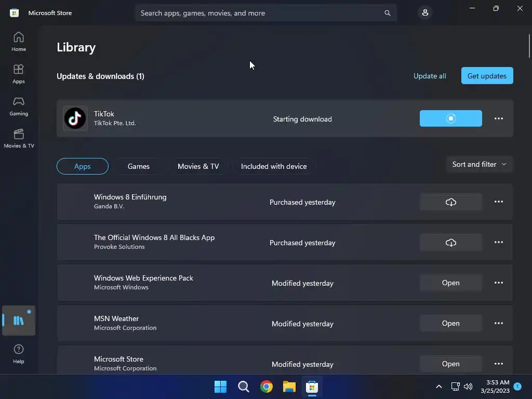Open Help in the sidebar

[x=19, y=354]
